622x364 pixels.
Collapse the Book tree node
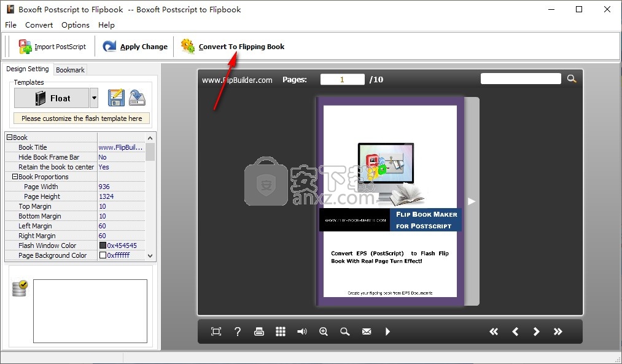point(10,137)
